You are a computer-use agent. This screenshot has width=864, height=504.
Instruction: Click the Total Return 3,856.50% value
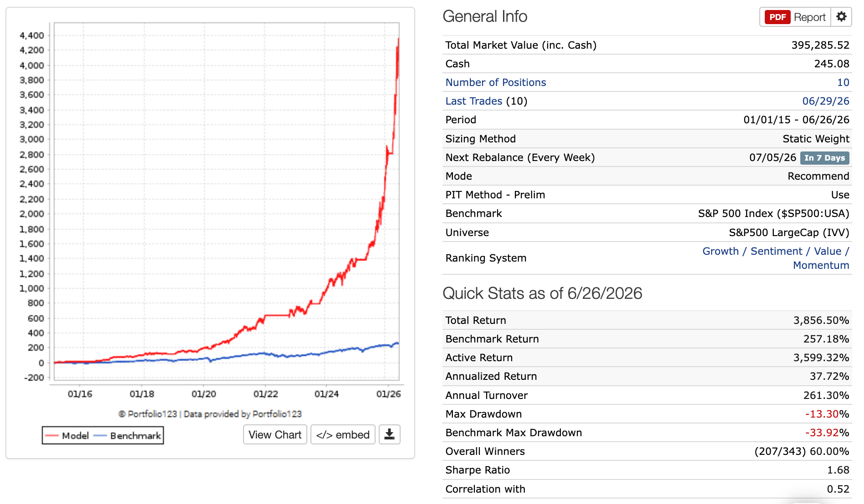pos(821,320)
